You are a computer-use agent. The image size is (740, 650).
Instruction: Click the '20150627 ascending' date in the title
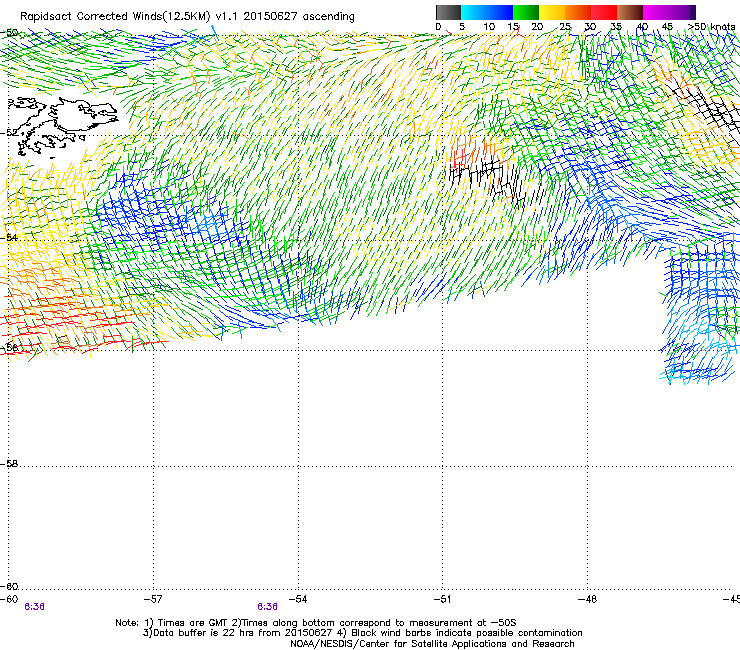(299, 17)
